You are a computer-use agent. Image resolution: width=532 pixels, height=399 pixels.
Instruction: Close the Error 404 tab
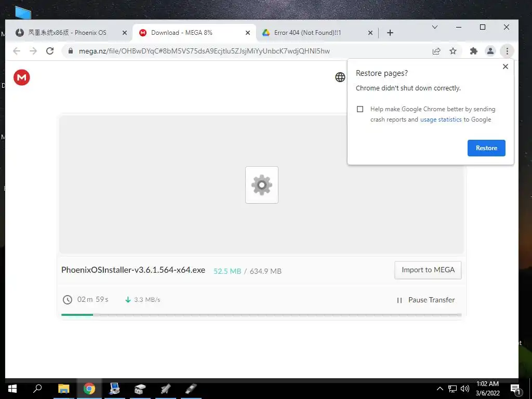pyautogui.click(x=370, y=33)
